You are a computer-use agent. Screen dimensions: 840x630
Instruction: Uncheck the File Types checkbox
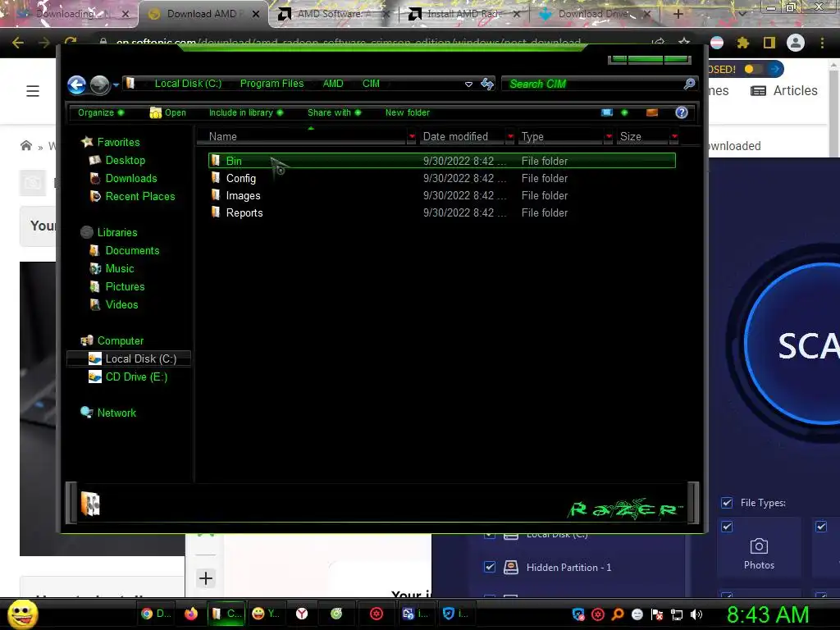727,503
